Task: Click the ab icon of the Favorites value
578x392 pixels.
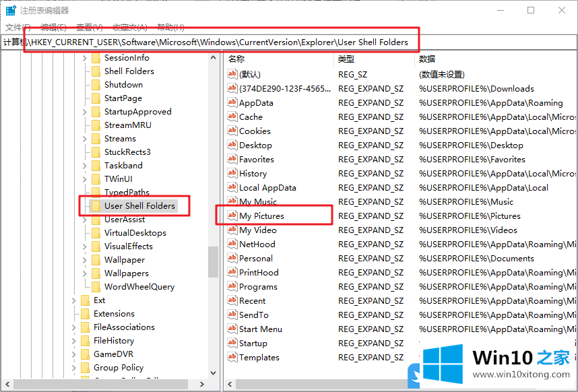Action: (x=232, y=159)
